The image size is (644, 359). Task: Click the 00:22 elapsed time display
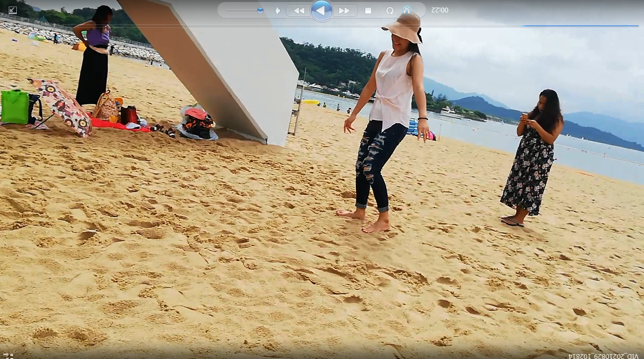click(x=440, y=10)
